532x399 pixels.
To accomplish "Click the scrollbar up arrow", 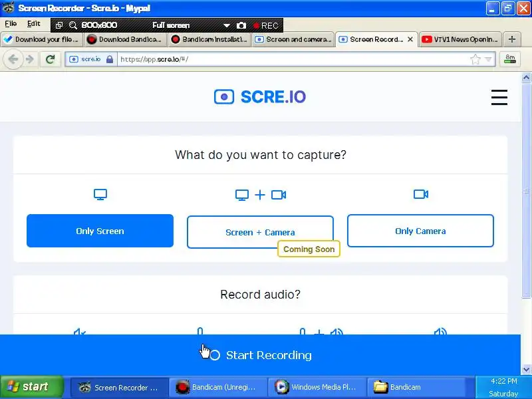I will (526, 78).
